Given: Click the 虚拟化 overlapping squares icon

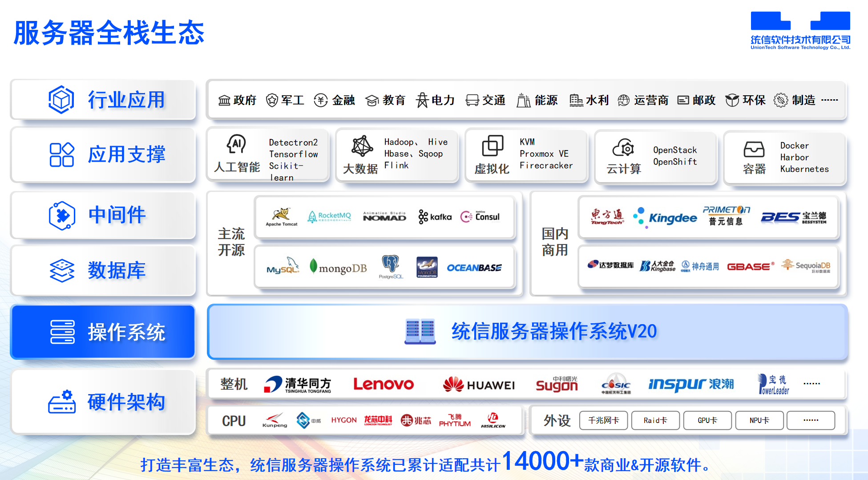Looking at the screenshot, I should point(493,146).
